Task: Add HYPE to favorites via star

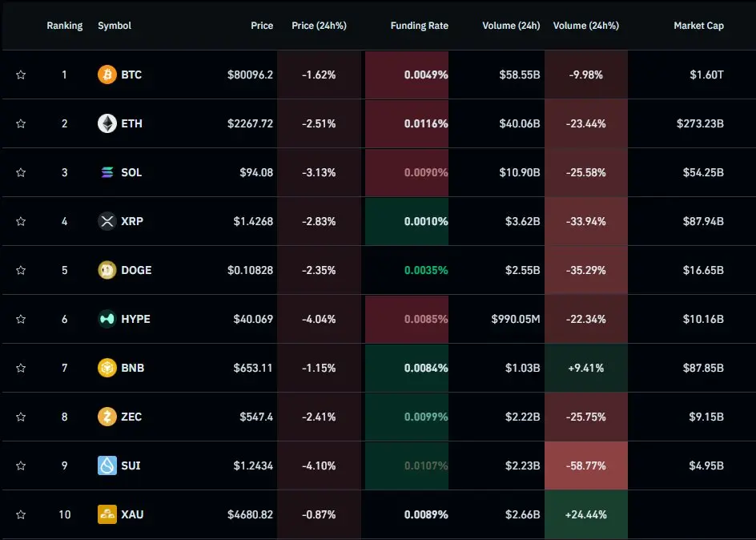Action: coord(21,319)
